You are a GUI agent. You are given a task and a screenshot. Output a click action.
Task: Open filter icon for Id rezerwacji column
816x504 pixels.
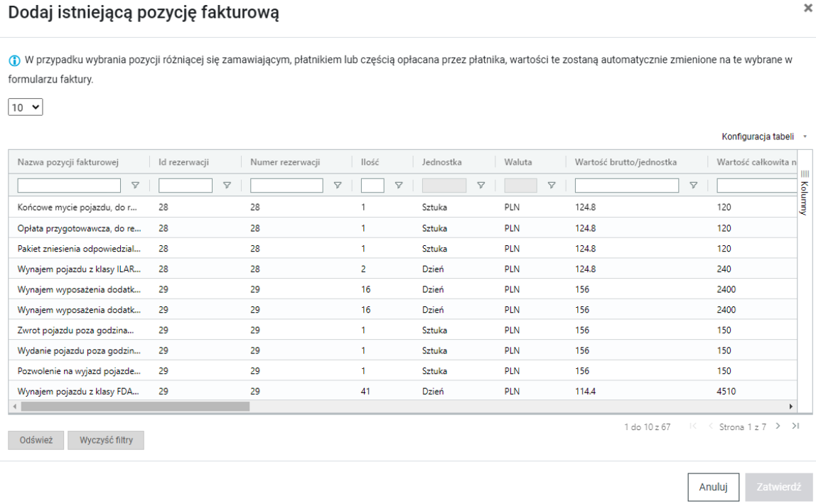pyautogui.click(x=227, y=186)
